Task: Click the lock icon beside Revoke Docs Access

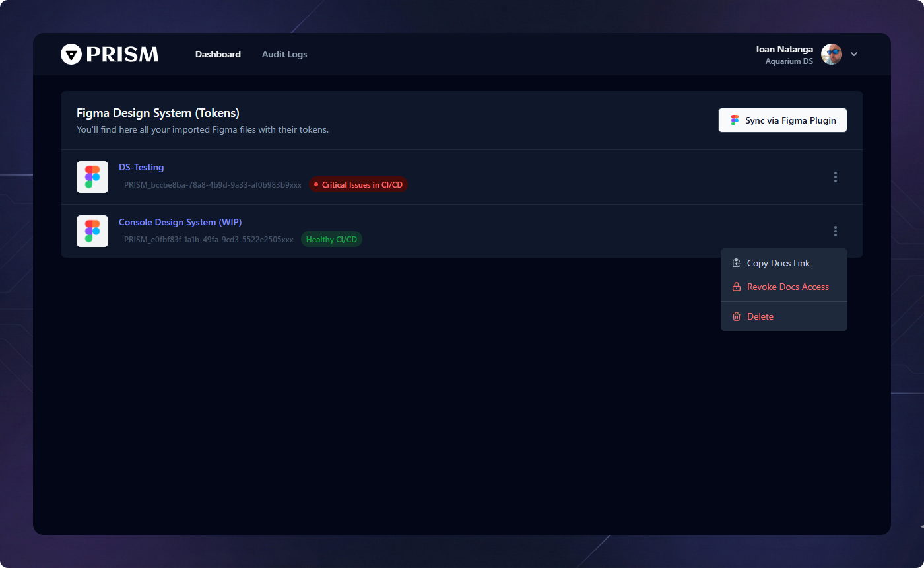Action: click(x=736, y=286)
